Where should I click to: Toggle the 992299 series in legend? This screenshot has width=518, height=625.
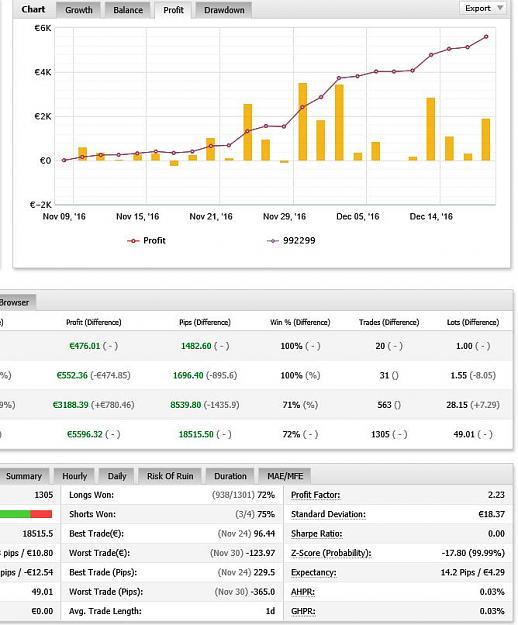coord(291,241)
